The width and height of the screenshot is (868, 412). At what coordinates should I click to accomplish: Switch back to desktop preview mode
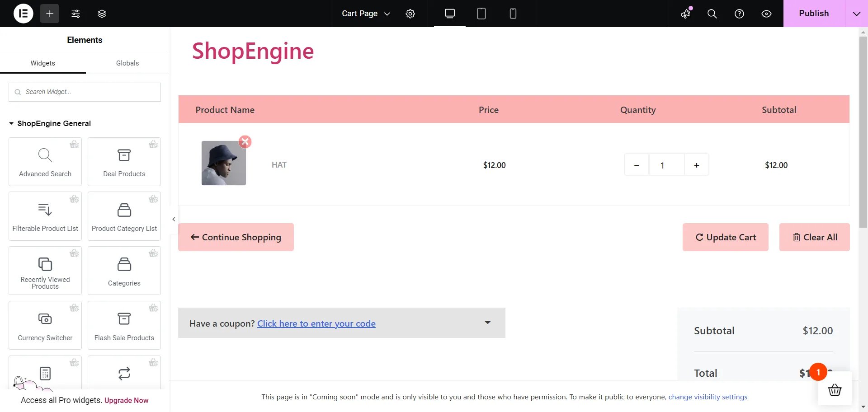tap(450, 14)
